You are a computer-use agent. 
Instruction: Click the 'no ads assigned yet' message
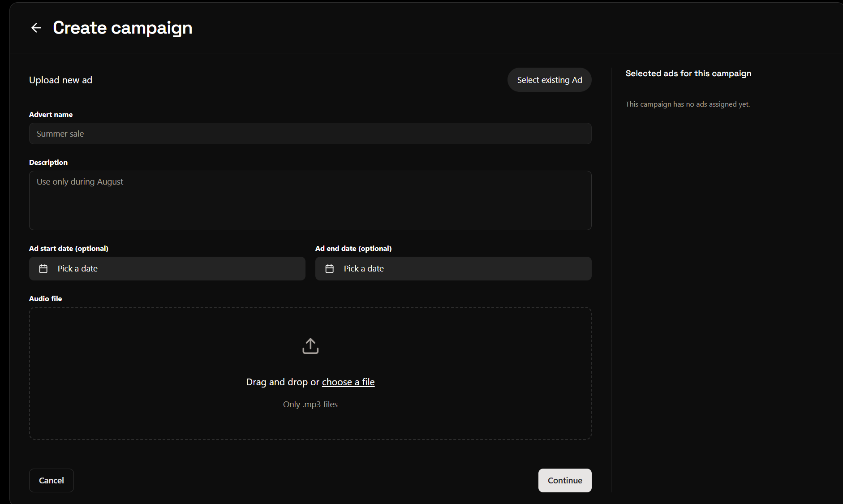[688, 104]
